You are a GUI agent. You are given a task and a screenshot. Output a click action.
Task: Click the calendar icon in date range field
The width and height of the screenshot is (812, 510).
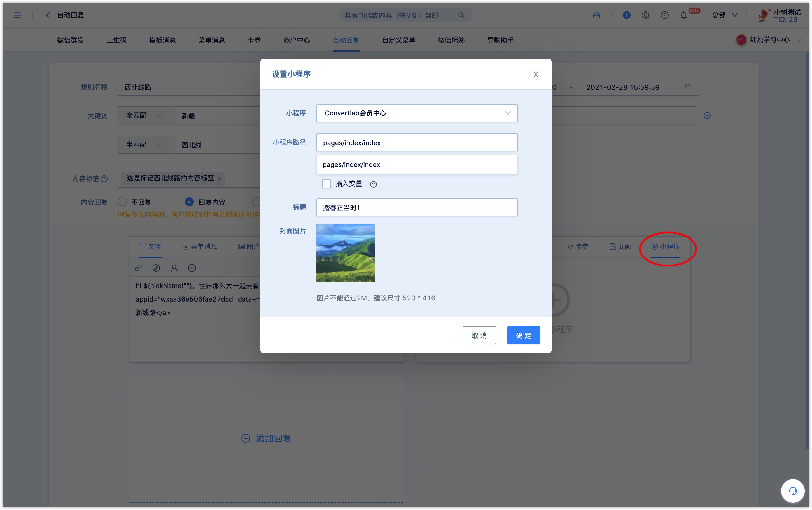pos(688,87)
